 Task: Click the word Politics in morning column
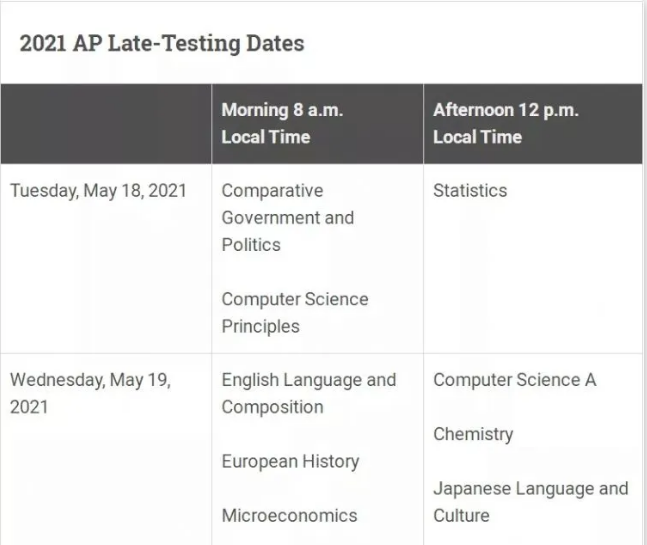251,245
